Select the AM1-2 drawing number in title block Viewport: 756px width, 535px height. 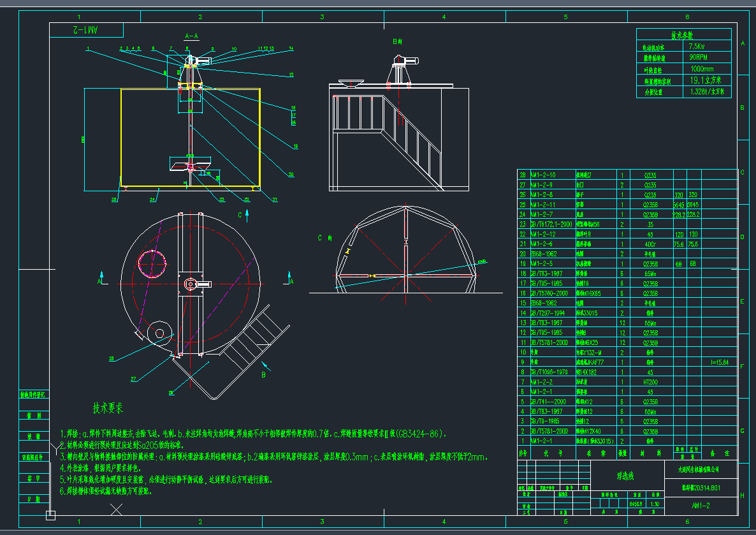[701, 506]
